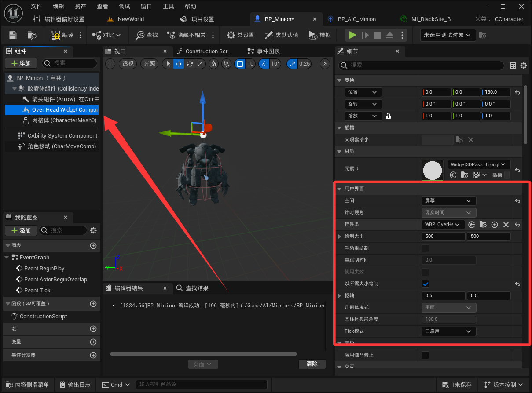Open 类设置 class settings
The width and height of the screenshot is (532, 393).
[x=240, y=35]
